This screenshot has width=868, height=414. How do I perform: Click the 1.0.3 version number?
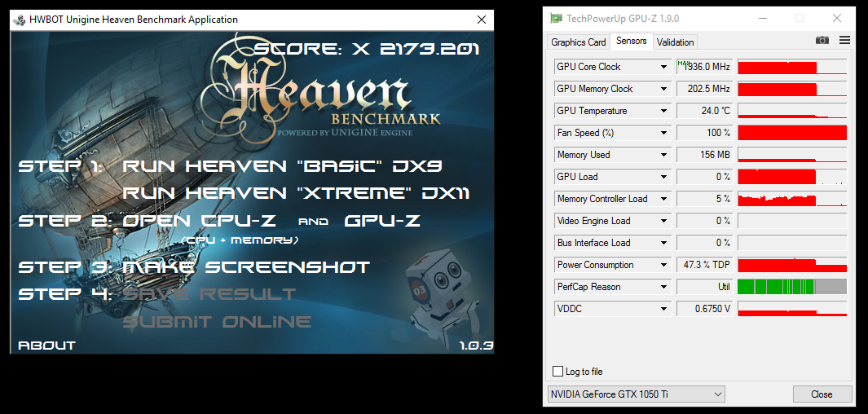(x=476, y=346)
